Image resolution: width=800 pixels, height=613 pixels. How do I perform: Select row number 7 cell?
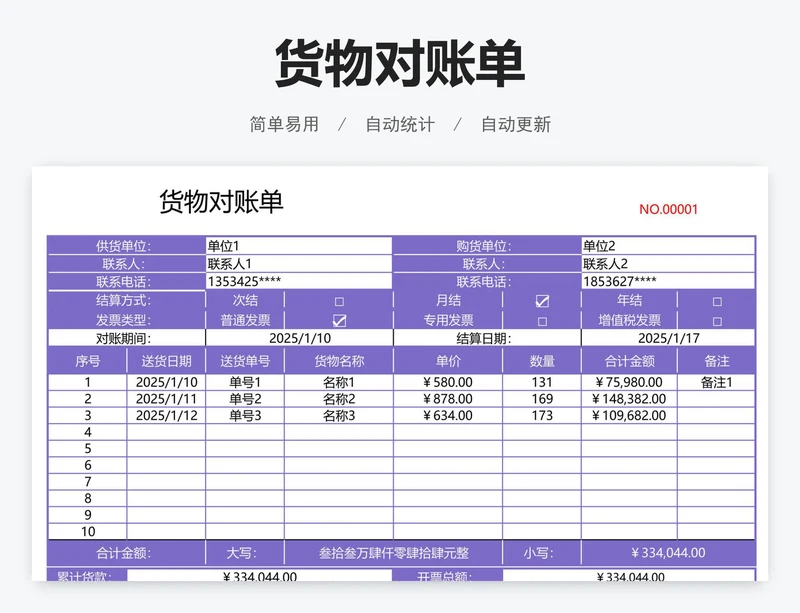87,482
